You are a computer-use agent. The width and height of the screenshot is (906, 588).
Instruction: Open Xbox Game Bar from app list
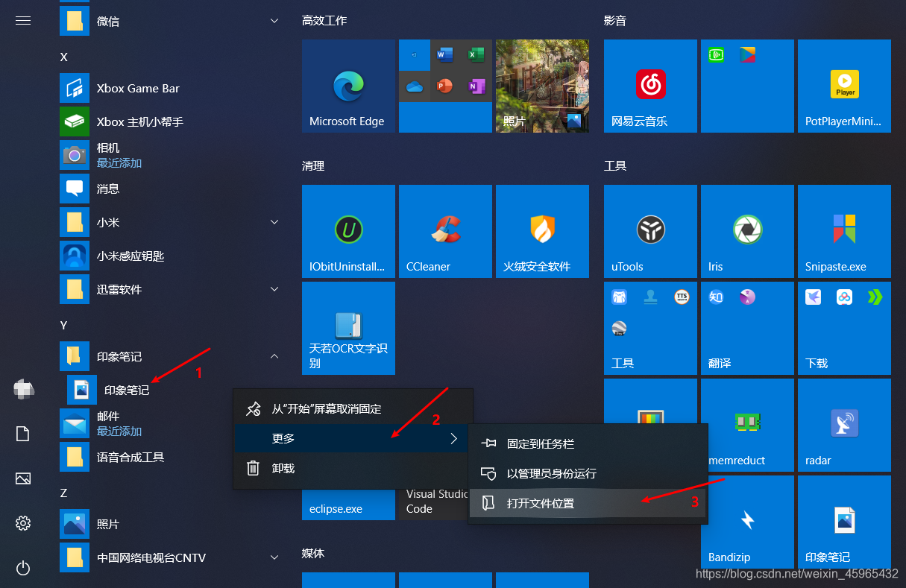tap(172, 88)
